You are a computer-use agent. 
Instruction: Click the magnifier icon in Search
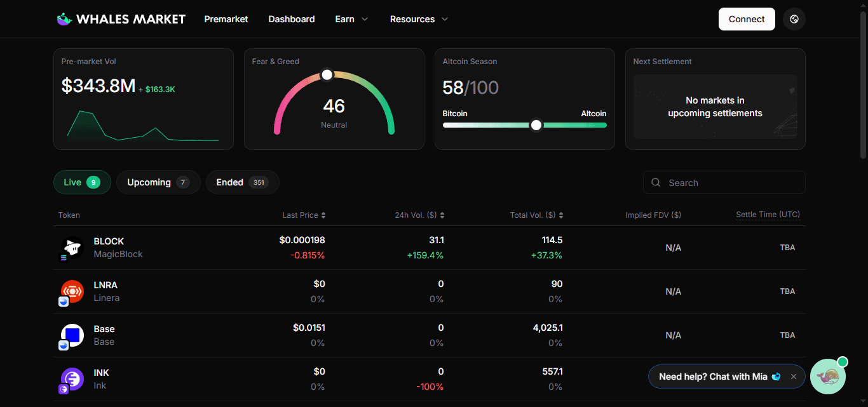tap(656, 183)
